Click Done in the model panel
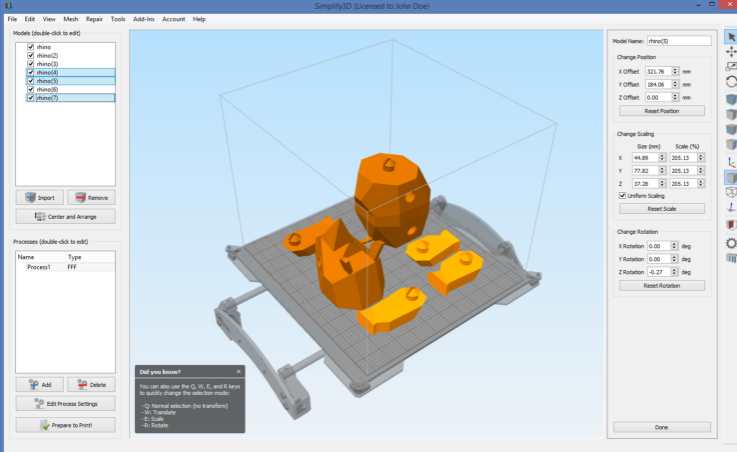Screen dimensions: 737x452 pyautogui.click(x=662, y=427)
